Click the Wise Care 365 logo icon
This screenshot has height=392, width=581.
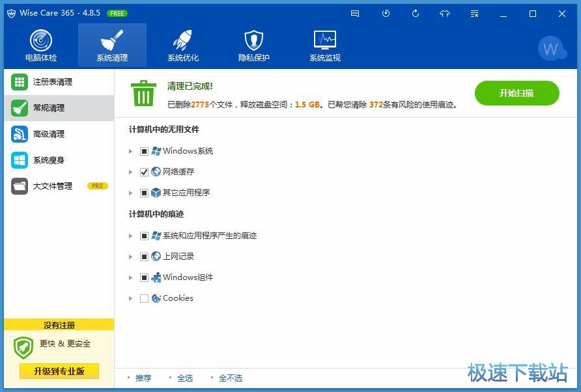[11, 13]
